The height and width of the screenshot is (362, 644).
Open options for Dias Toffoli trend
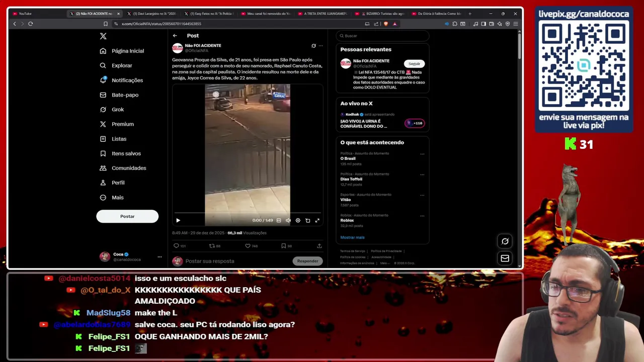[x=422, y=175]
